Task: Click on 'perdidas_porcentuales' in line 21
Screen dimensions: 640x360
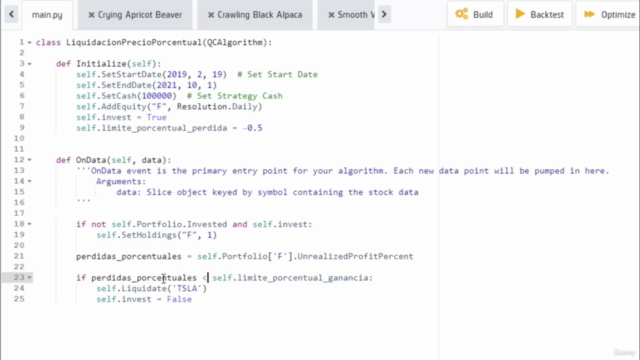Action: 129,256
